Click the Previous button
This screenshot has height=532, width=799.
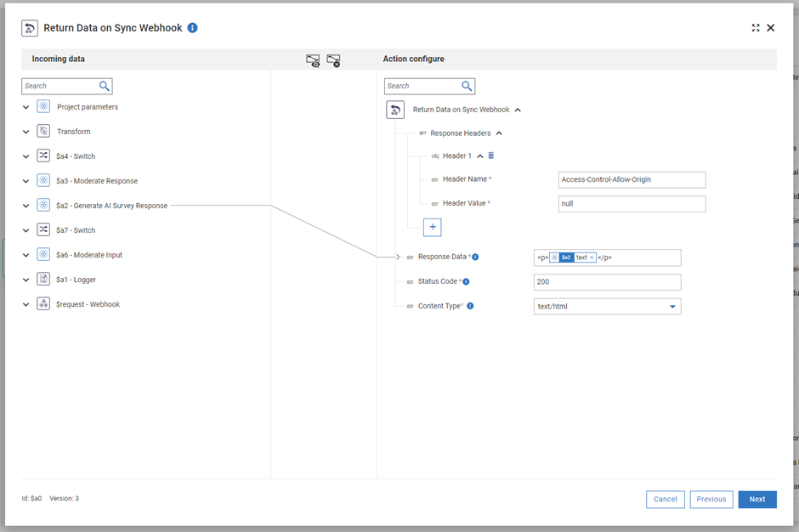711,499
